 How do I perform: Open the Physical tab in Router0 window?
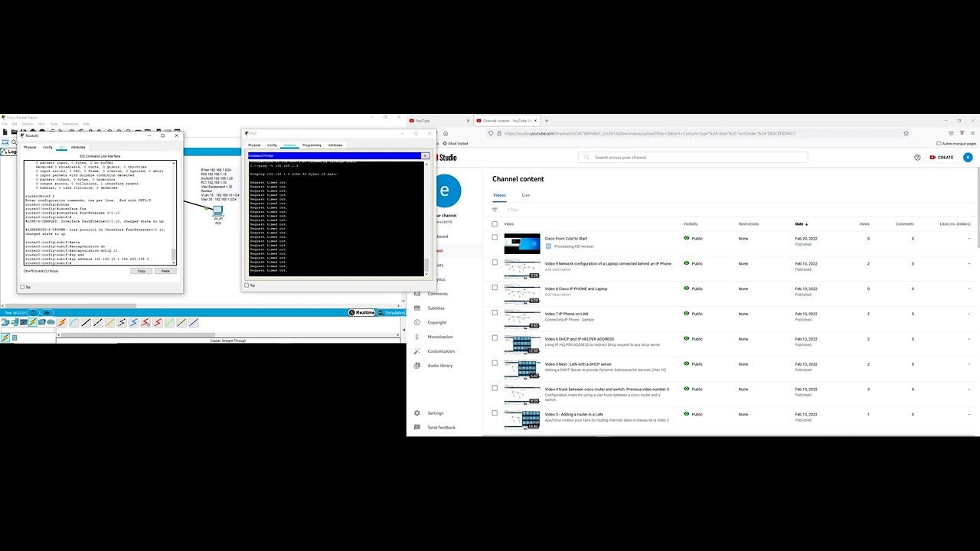pos(30,147)
